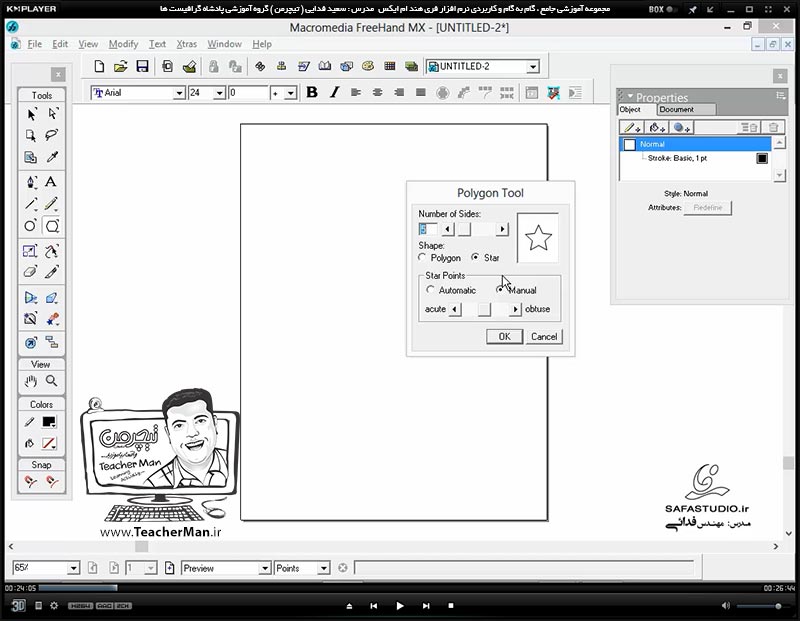The image size is (800, 621).
Task: Select the Normal style row
Action: (x=695, y=144)
